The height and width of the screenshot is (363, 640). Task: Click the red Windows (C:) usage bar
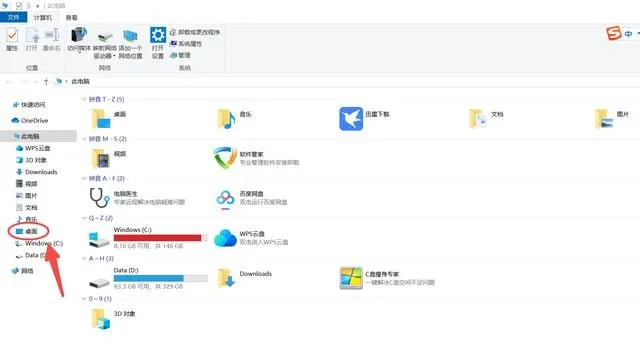(160, 238)
